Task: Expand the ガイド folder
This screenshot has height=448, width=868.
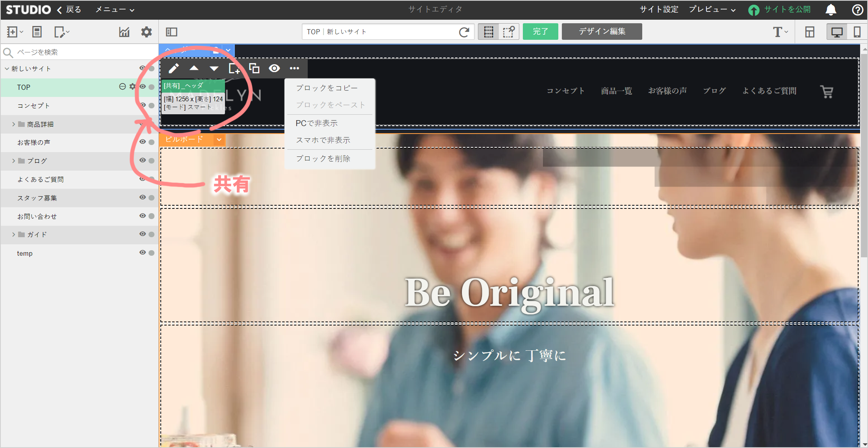Action: [x=13, y=234]
